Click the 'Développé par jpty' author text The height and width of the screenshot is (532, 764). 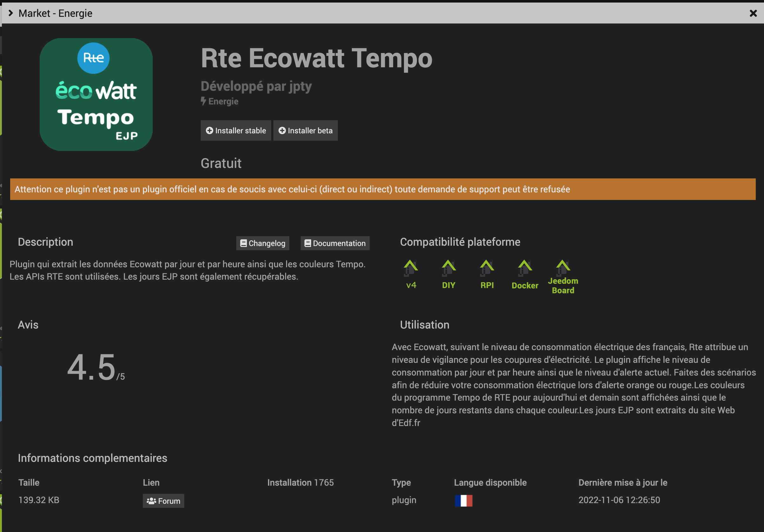tap(256, 87)
